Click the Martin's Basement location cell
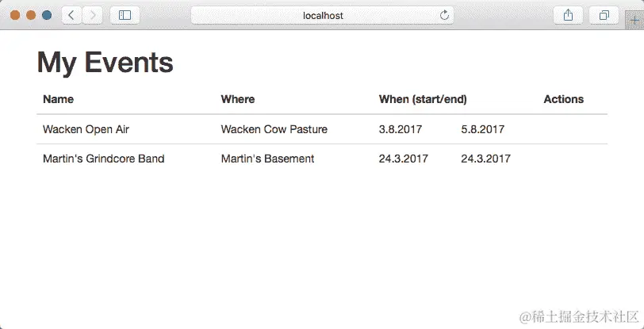 pyautogui.click(x=267, y=159)
